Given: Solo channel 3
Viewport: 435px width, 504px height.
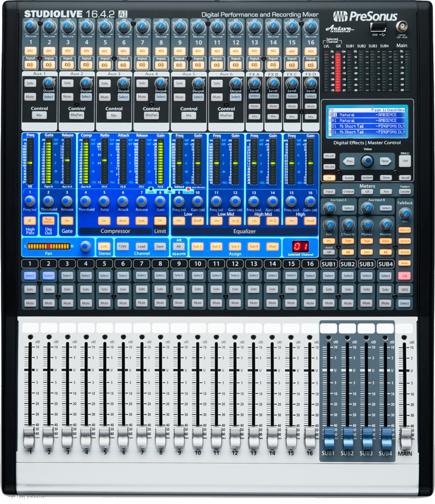Looking at the screenshot, I should pos(67,289).
